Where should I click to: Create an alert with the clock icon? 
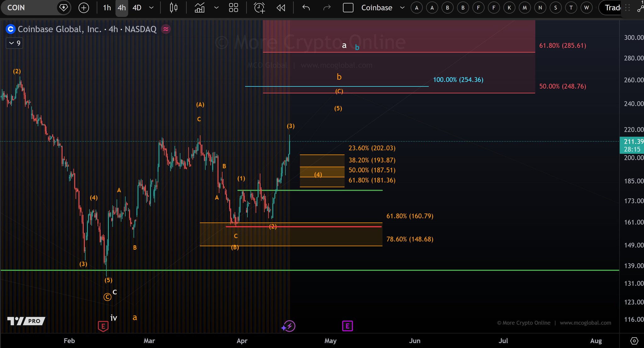tap(259, 8)
